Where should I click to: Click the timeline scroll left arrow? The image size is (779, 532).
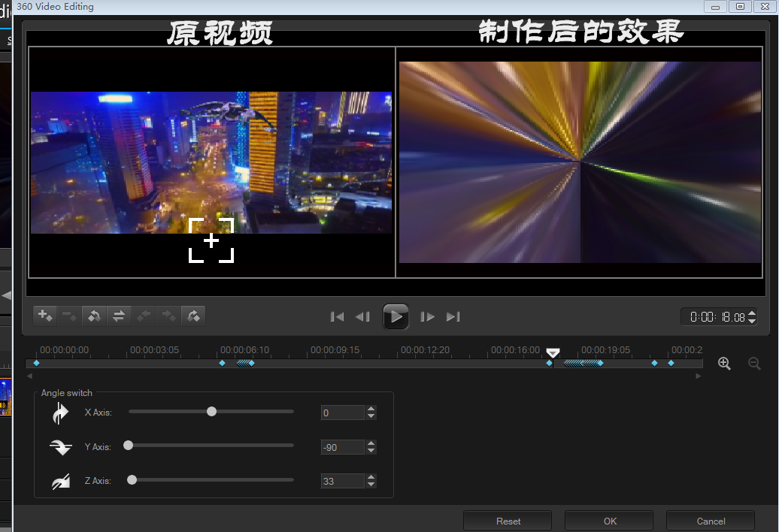[x=30, y=376]
